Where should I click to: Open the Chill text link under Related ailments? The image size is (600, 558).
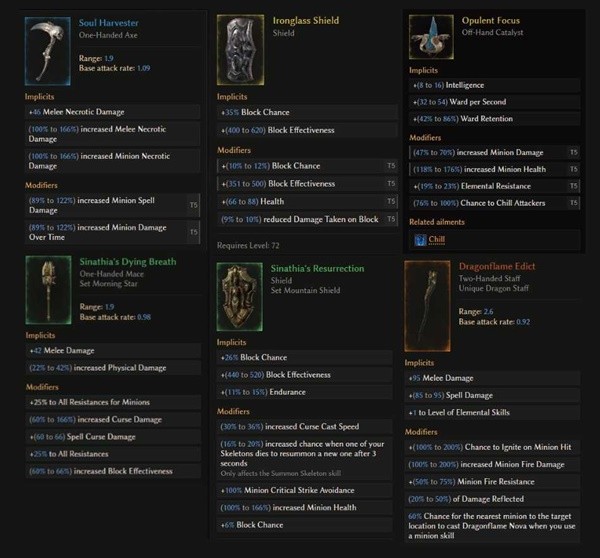click(x=437, y=240)
